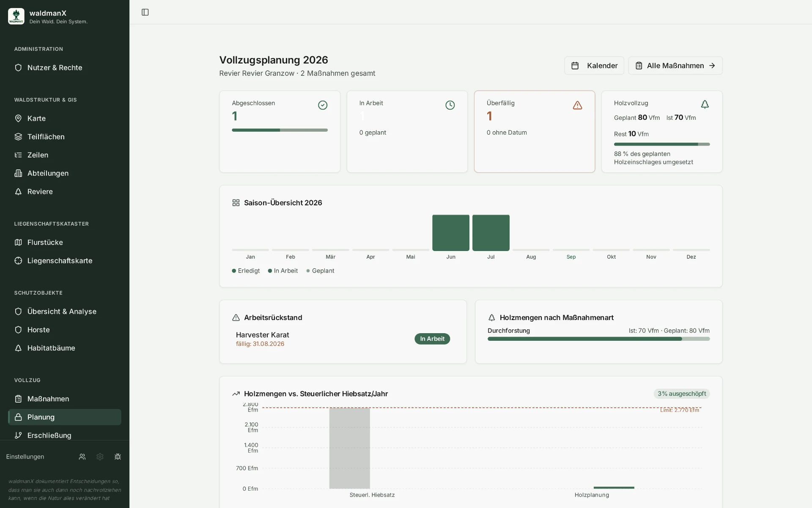
Task: Click the warning triangle in Überfällig card
Action: pos(577,105)
